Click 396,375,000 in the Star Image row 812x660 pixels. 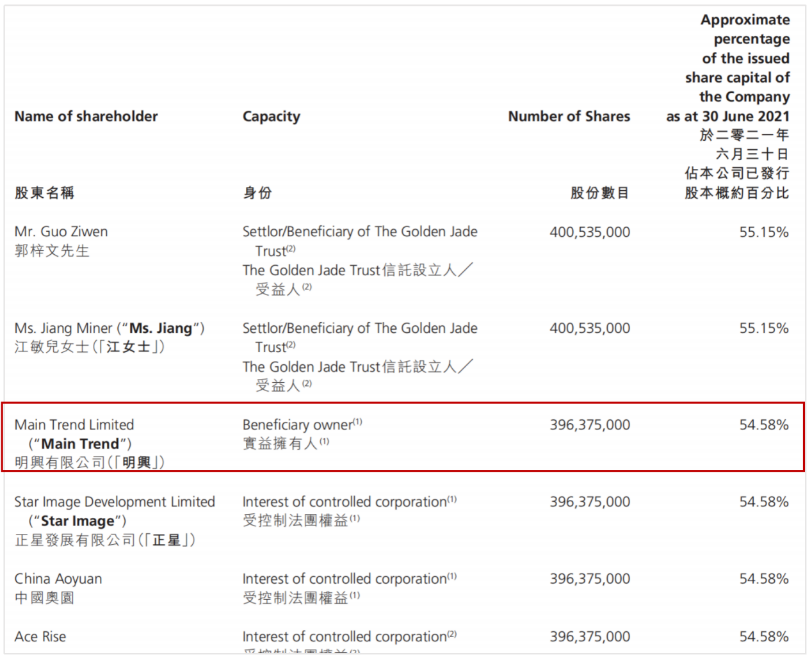coord(590,502)
